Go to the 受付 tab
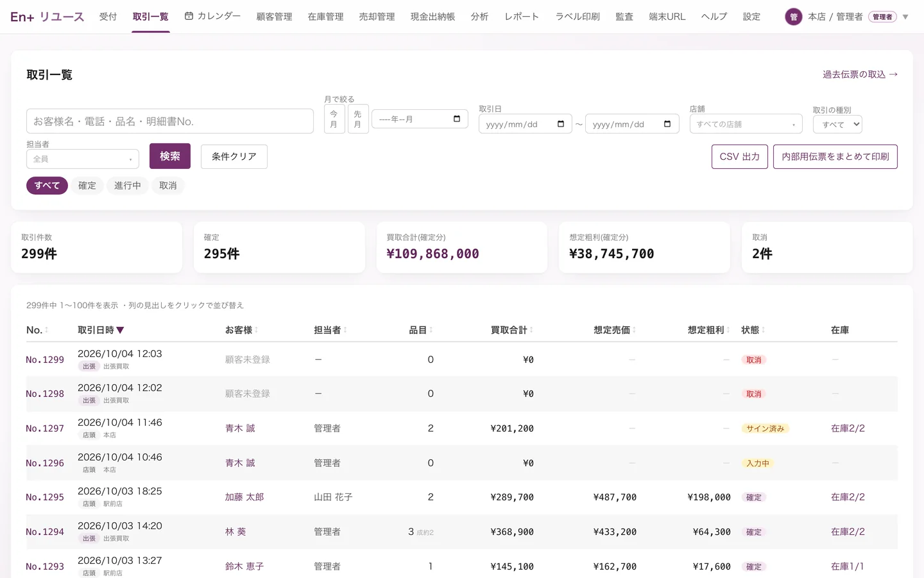924x578 pixels. [108, 17]
